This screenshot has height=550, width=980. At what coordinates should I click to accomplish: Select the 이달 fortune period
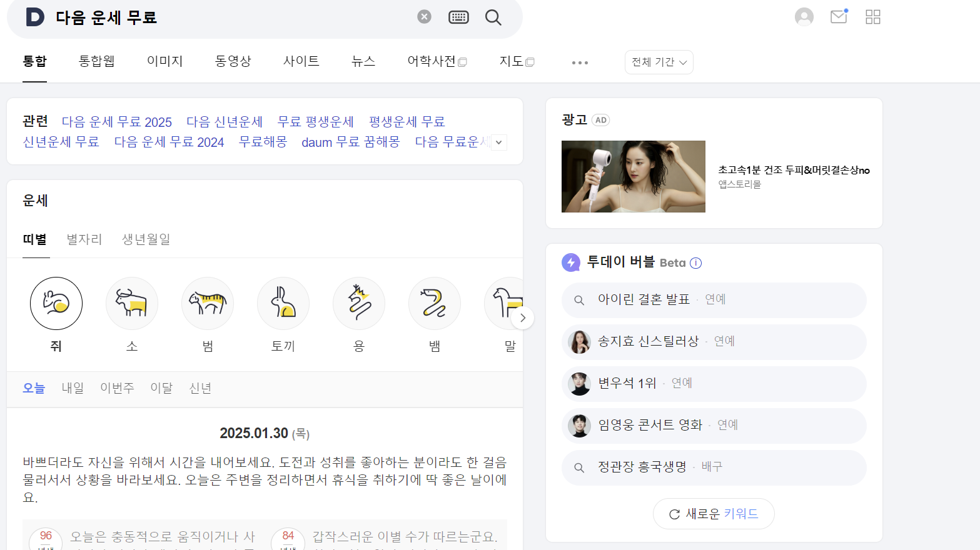(161, 388)
